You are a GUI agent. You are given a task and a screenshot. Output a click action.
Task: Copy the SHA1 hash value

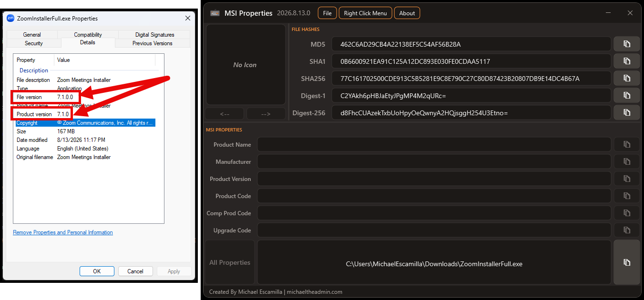(x=626, y=61)
